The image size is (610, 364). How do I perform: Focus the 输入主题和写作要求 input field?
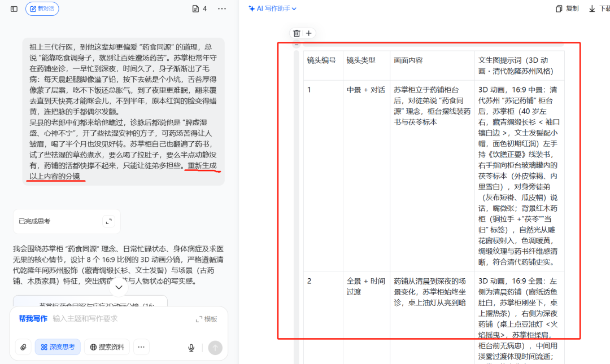click(x=119, y=319)
